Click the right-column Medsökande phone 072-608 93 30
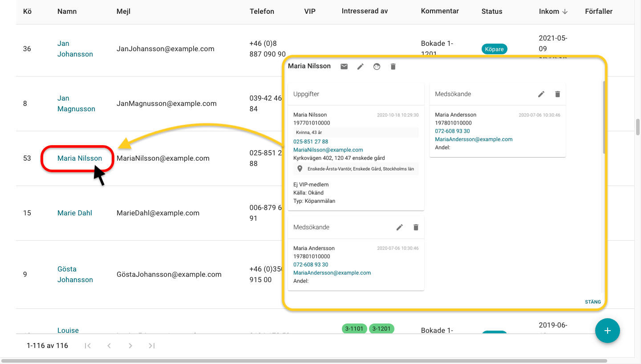 click(452, 131)
